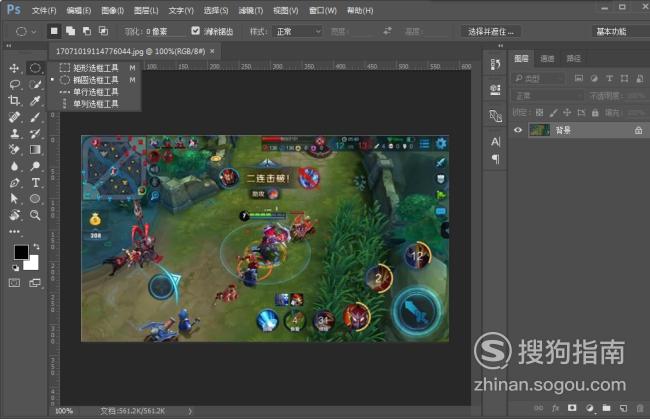Select the Healing Brush bandage tool
This screenshot has width=650, height=419.
(x=14, y=117)
